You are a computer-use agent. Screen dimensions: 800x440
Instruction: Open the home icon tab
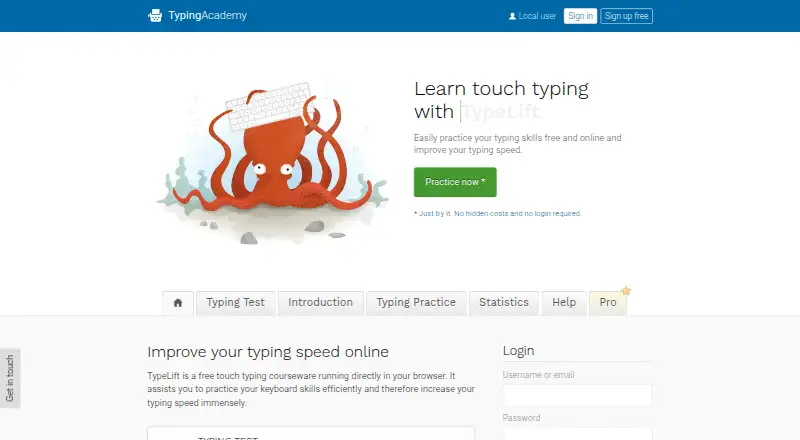[178, 303]
